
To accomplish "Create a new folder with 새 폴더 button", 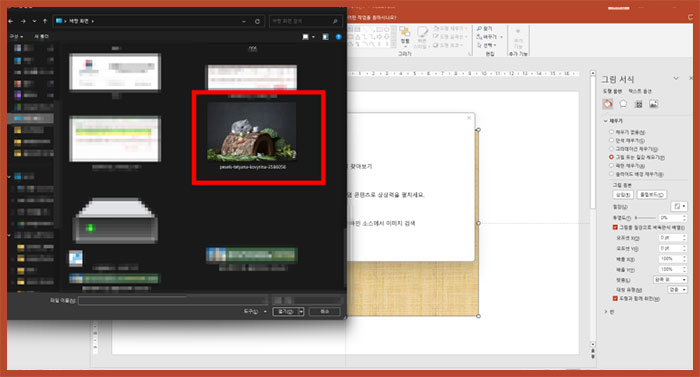I will pos(42,36).
